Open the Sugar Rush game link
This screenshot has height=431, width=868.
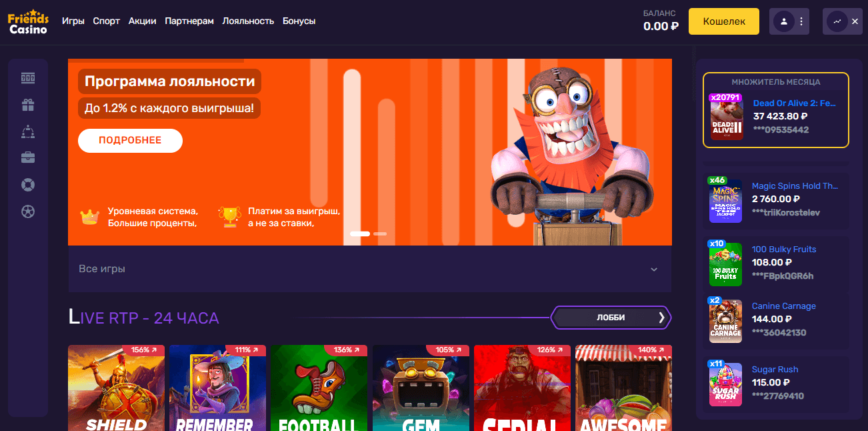(x=775, y=369)
